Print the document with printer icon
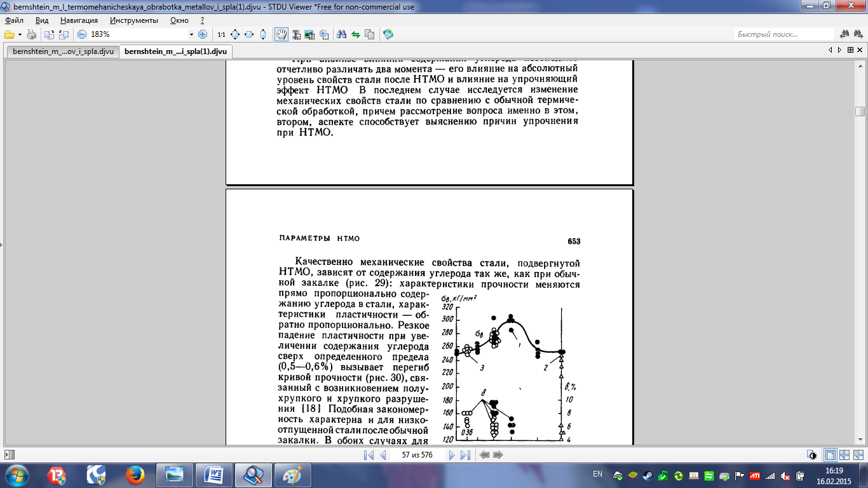Viewport: 868px width, 488px height. pos(31,34)
